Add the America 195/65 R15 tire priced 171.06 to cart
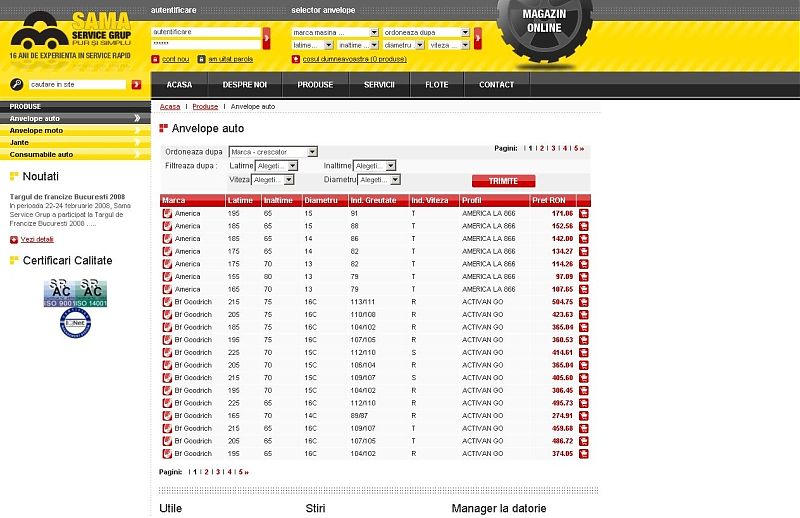The height and width of the screenshot is (518, 800). coord(584,213)
